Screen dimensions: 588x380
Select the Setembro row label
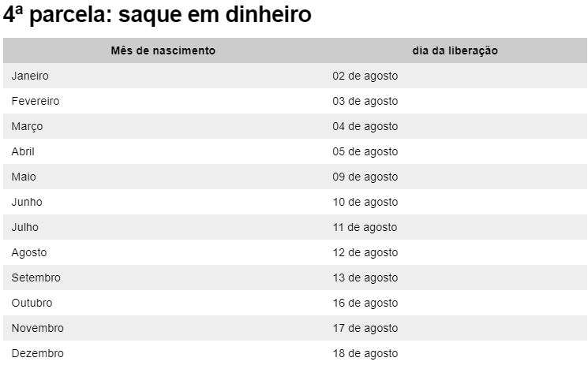click(36, 278)
